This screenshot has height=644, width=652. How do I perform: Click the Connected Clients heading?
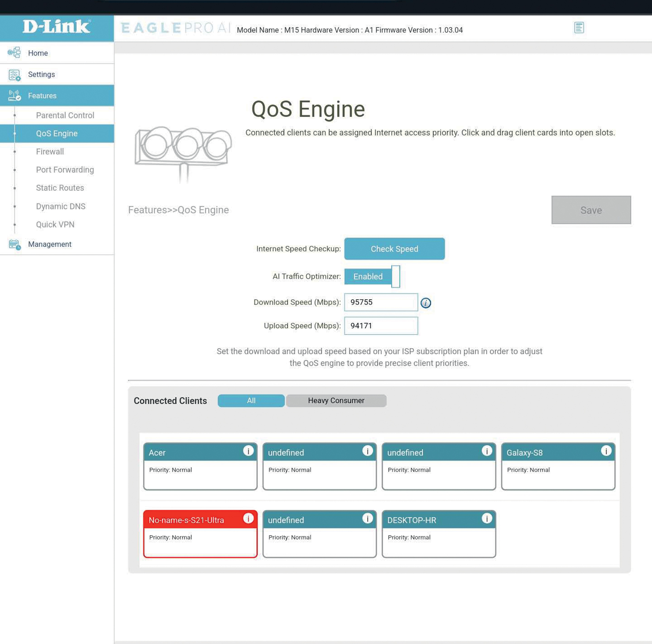click(x=170, y=401)
